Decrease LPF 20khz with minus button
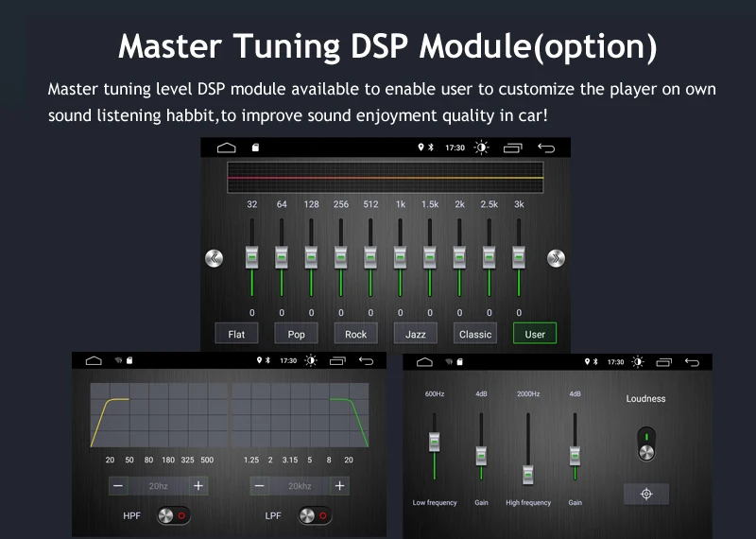Screen dimensions: 756x539 pyautogui.click(x=259, y=486)
